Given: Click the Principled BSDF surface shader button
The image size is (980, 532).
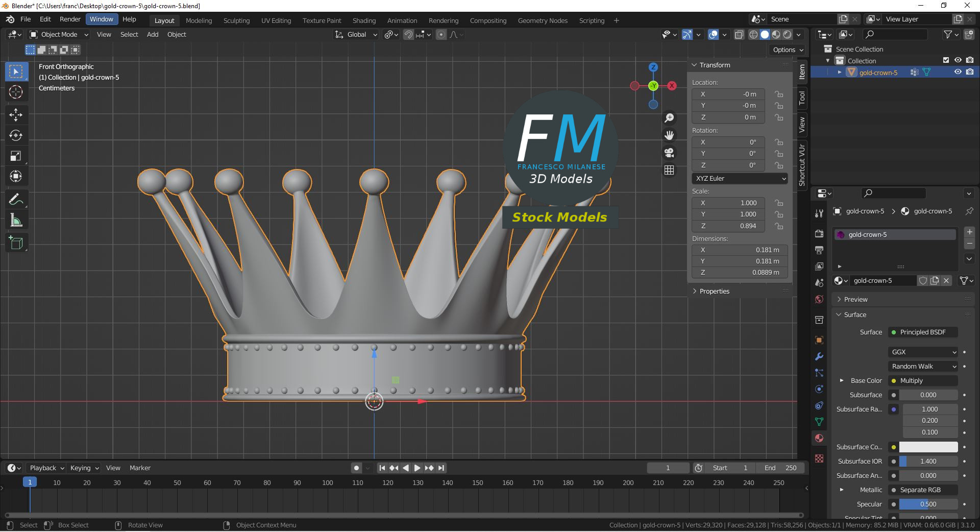Looking at the screenshot, I should click(x=923, y=332).
